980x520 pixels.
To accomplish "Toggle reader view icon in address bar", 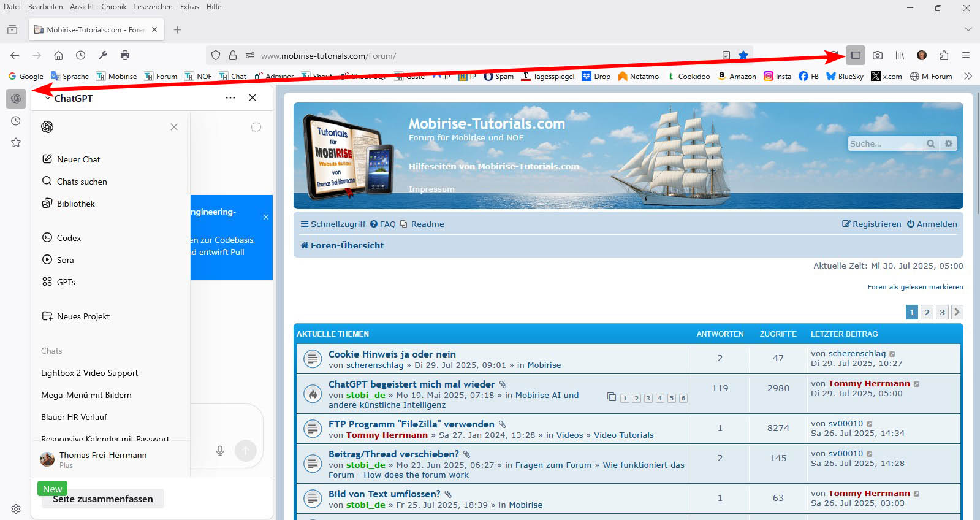I will 726,55.
